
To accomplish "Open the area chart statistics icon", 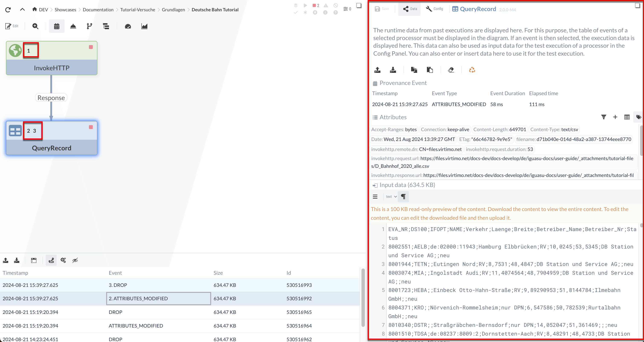I will point(144,26).
